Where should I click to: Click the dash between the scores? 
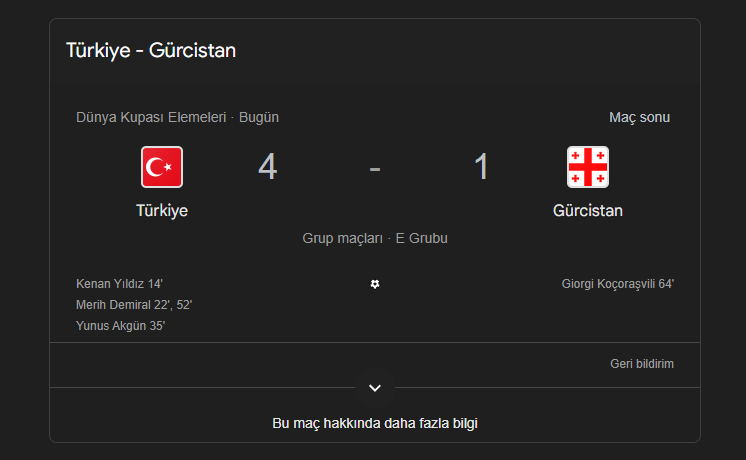(x=375, y=168)
